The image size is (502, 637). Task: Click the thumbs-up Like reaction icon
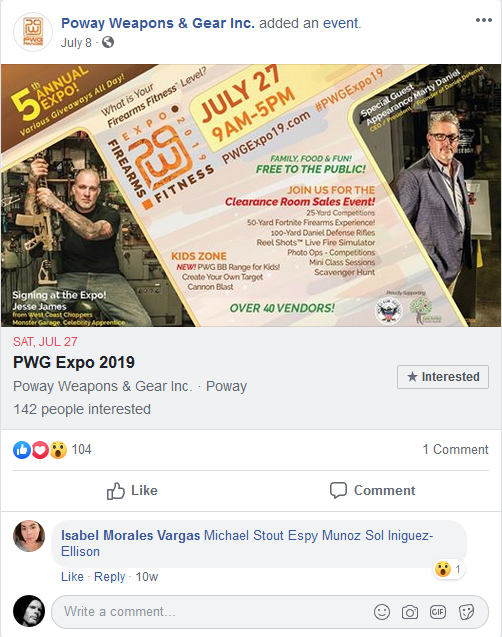pos(22,450)
